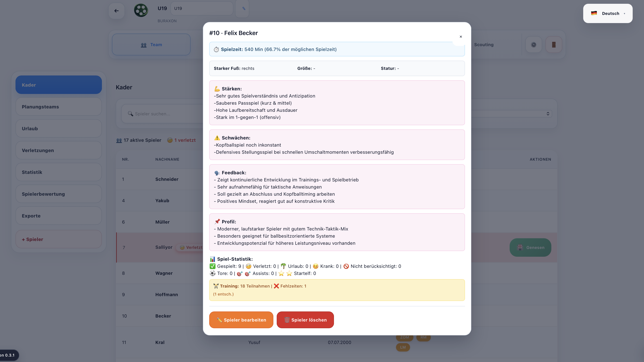Switch to the Scouting tab
Screen dimensions: 644x362
pyautogui.click(x=484, y=45)
